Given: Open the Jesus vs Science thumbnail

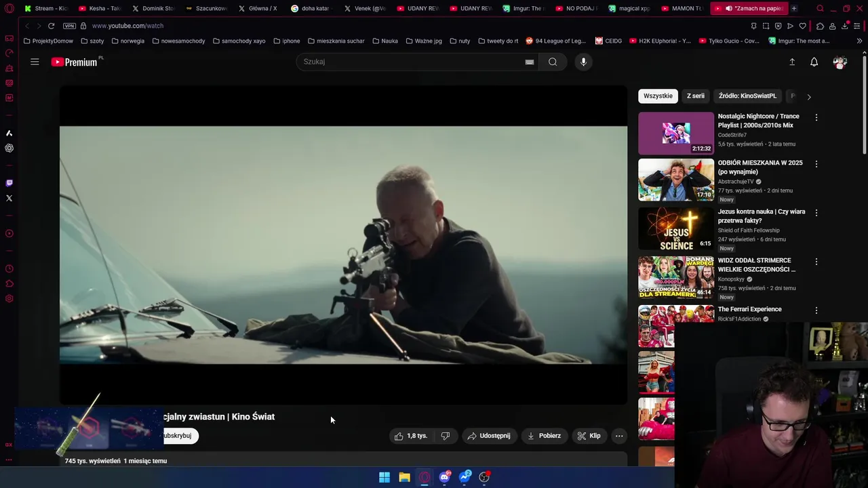Looking at the screenshot, I should tap(676, 228).
